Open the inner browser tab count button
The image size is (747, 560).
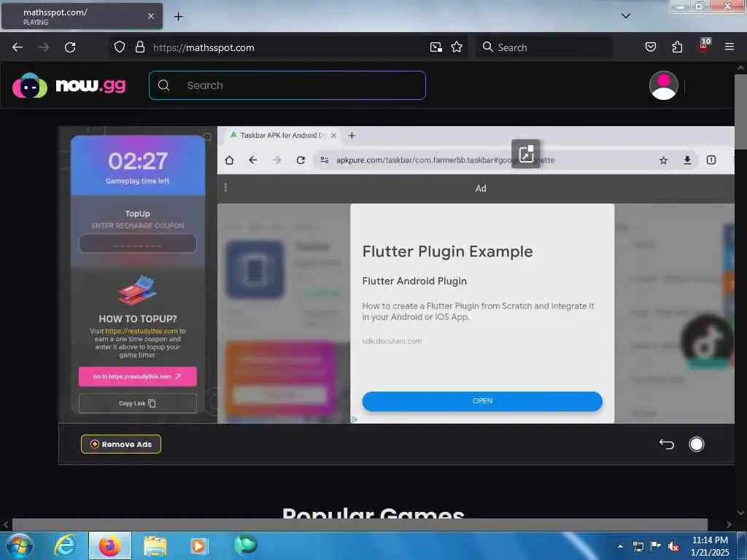click(x=711, y=160)
